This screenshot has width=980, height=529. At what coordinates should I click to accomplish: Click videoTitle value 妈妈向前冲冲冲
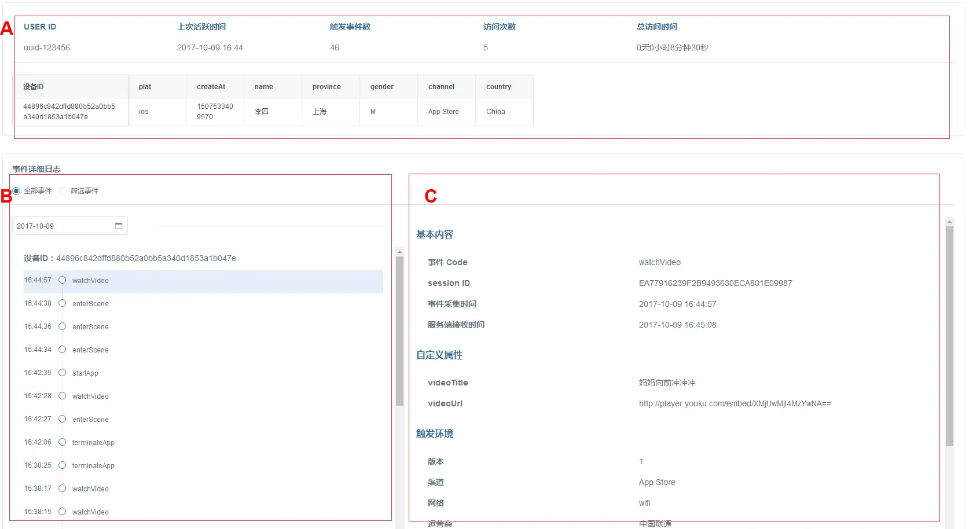667,383
